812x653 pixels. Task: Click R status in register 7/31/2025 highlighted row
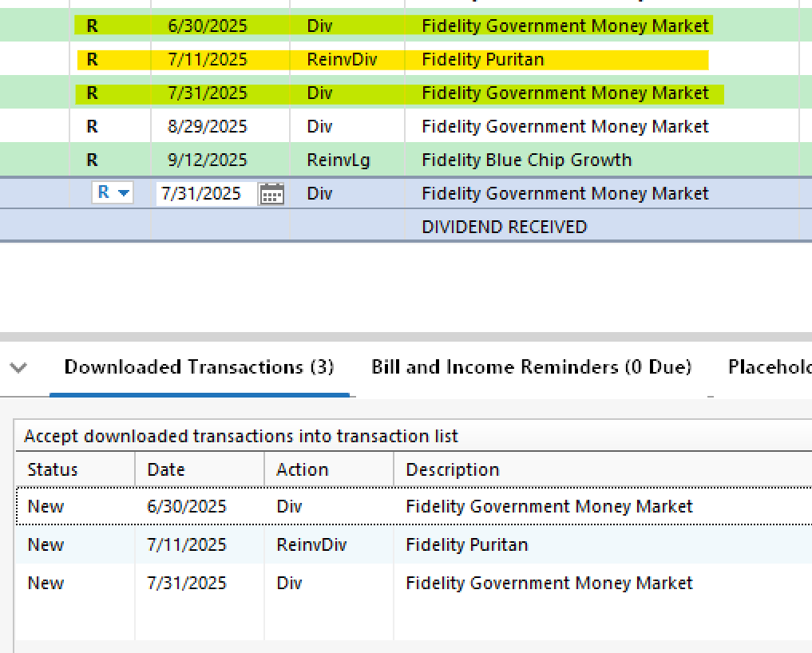pos(92,93)
